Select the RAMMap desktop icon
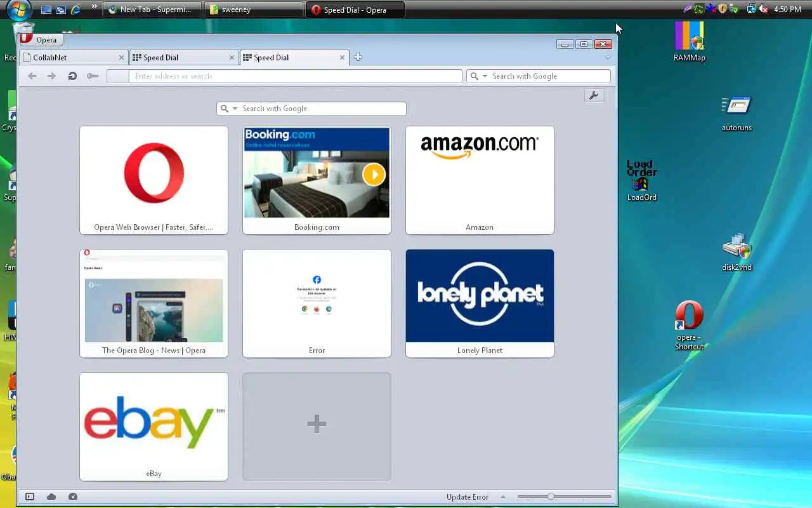Viewport: 812px width, 508px height. tap(690, 42)
